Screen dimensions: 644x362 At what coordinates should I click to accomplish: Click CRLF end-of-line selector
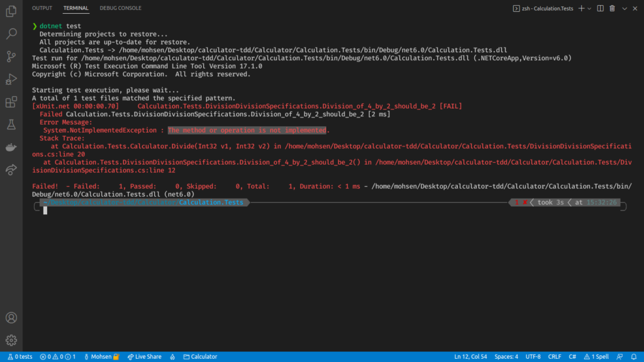click(x=554, y=356)
